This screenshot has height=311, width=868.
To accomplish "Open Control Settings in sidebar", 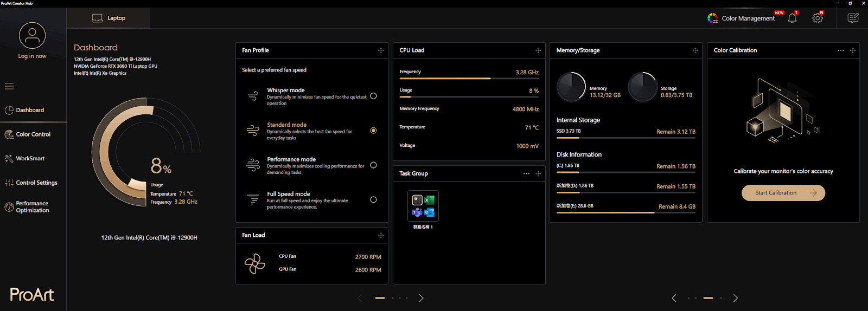I will (33, 183).
